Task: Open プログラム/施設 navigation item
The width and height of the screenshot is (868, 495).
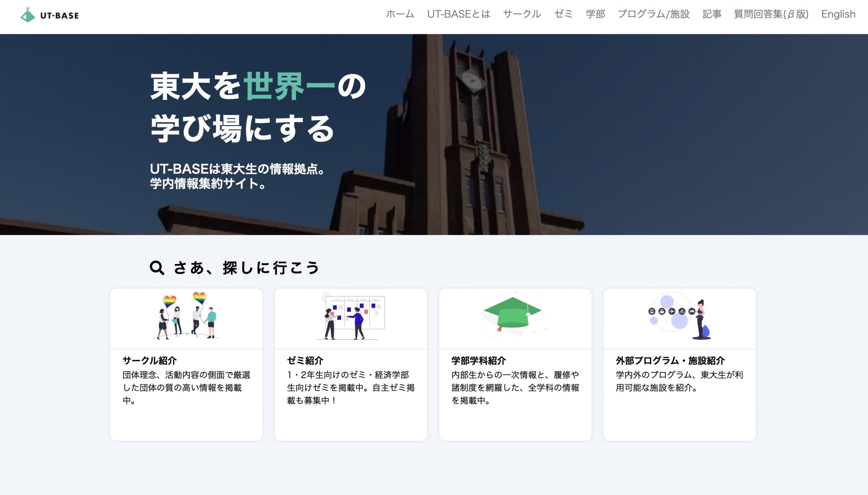Action: [x=653, y=14]
